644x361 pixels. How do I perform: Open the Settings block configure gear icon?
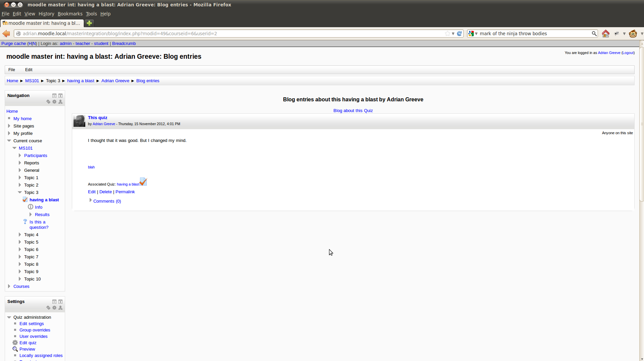point(54,308)
